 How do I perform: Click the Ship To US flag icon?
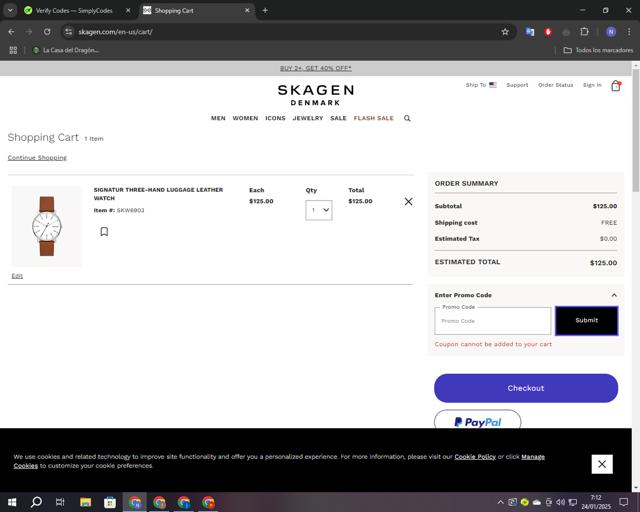point(493,85)
